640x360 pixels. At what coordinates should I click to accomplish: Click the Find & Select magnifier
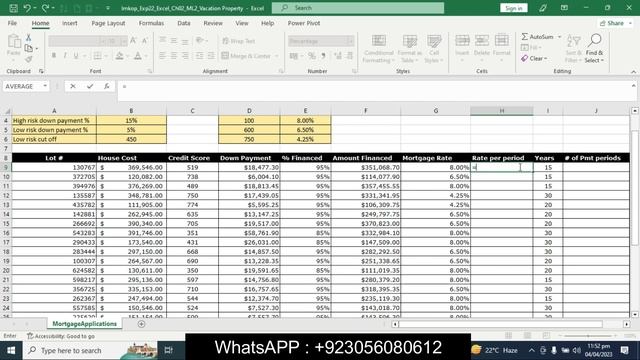(x=595, y=40)
